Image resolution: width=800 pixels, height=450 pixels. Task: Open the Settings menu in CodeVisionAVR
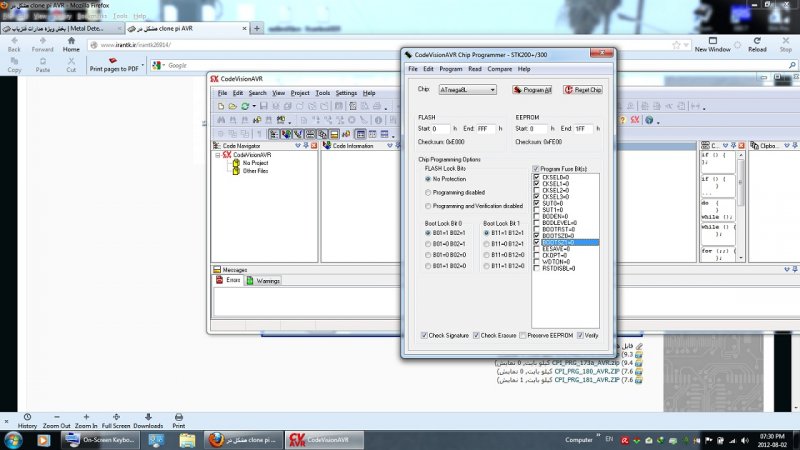point(346,93)
